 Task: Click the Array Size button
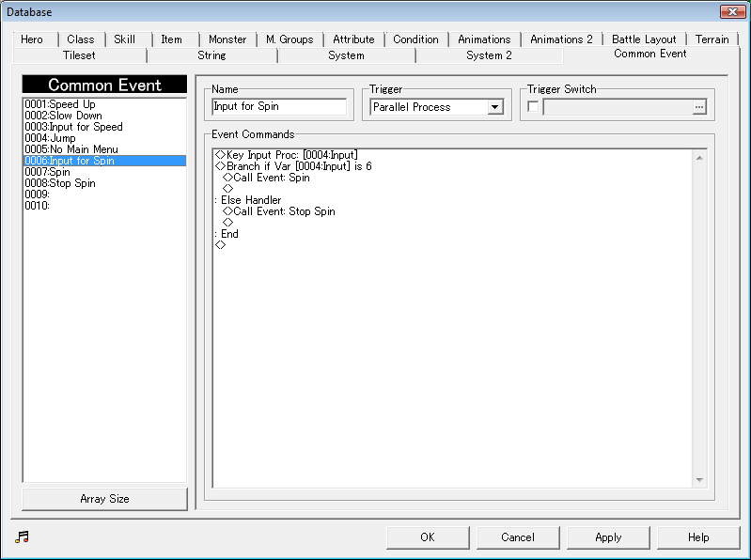[x=104, y=499]
